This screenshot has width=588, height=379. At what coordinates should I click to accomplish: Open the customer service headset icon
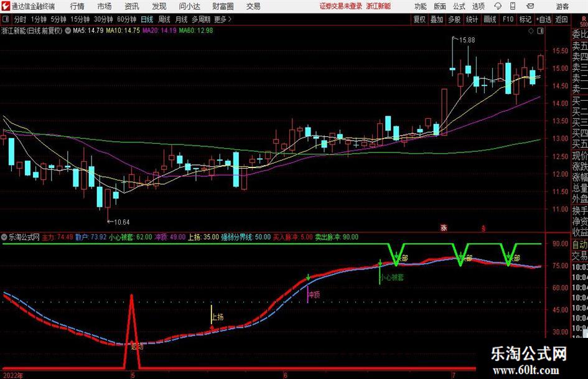point(498,6)
